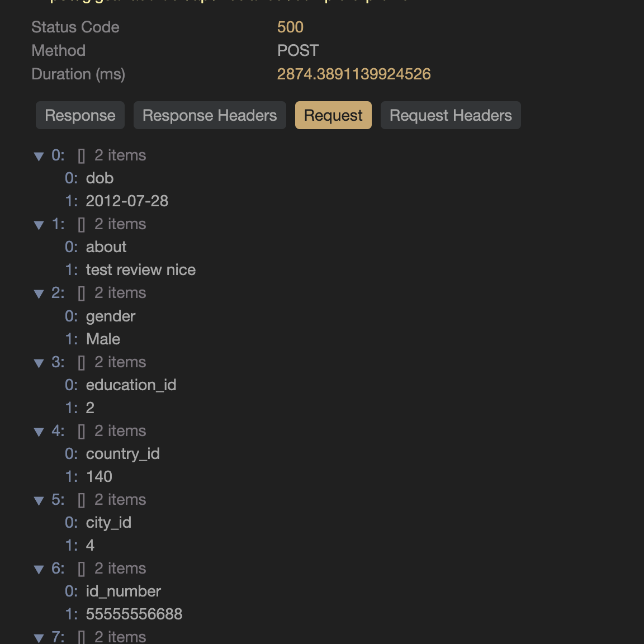Collapse the item 1 about array
The height and width of the screenshot is (644, 644).
[x=39, y=225]
